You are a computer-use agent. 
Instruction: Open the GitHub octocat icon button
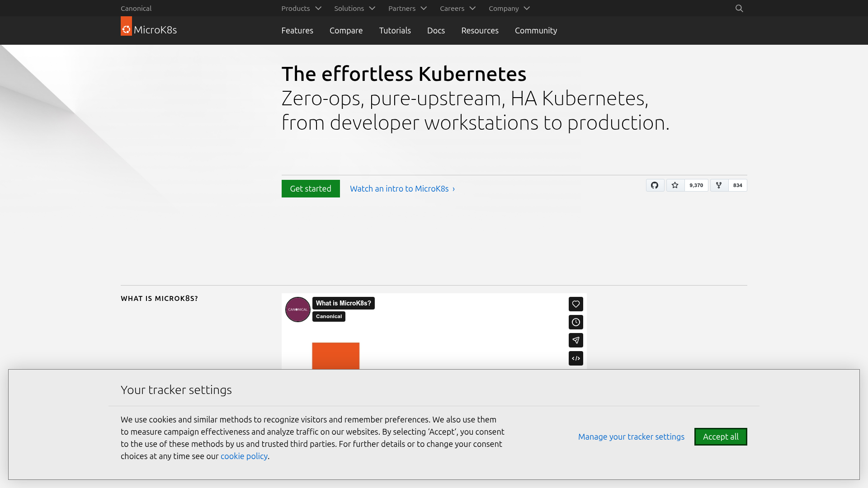click(655, 185)
